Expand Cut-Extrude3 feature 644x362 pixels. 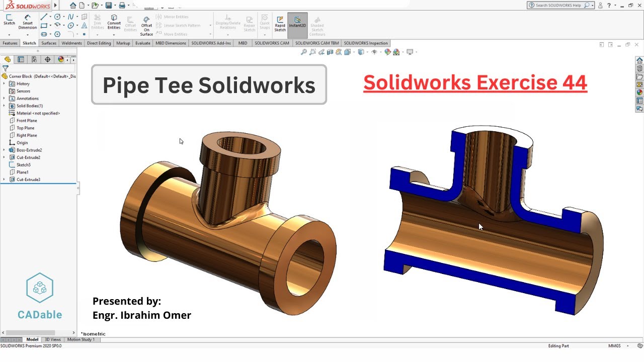pos(4,179)
